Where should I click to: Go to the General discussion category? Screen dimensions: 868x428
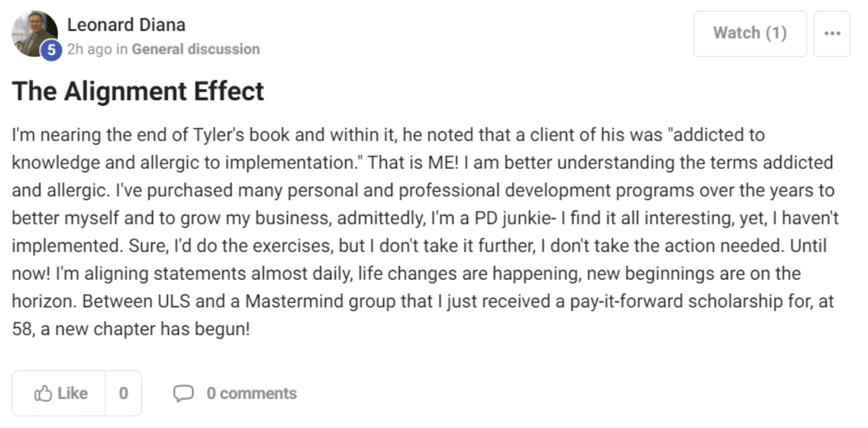pos(196,49)
